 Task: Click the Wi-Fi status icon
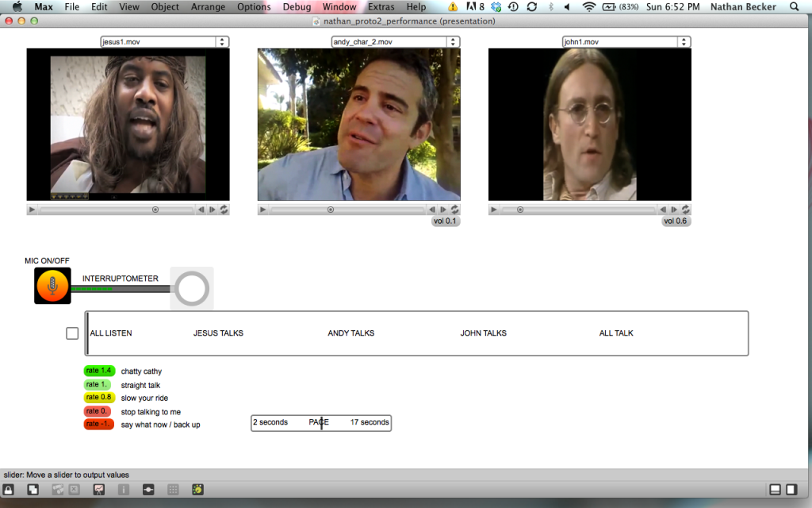[589, 6]
